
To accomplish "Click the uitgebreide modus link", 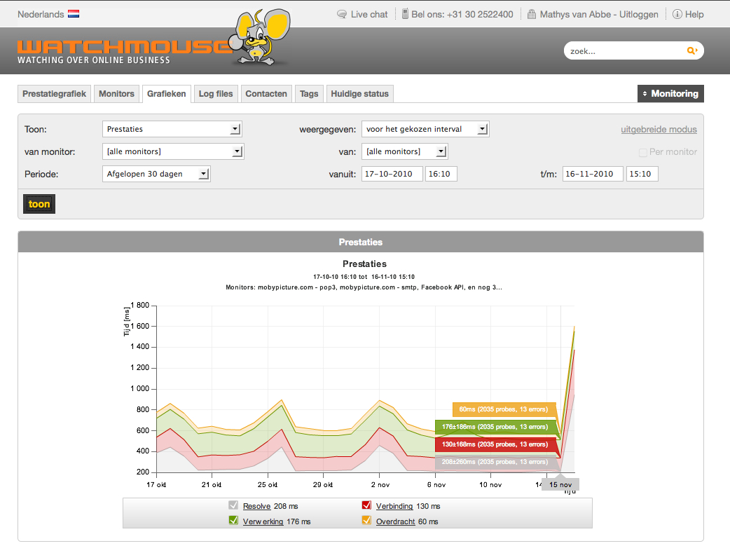I will [x=659, y=130].
